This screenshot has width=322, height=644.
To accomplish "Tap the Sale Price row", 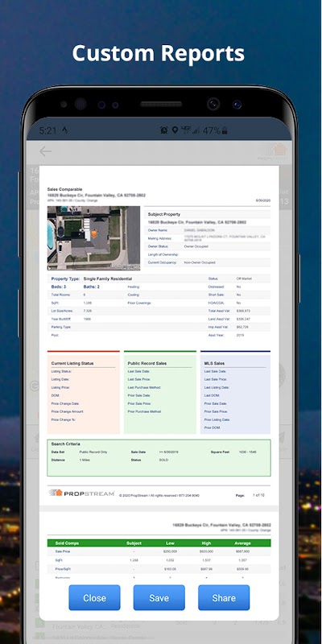I will (159, 551).
